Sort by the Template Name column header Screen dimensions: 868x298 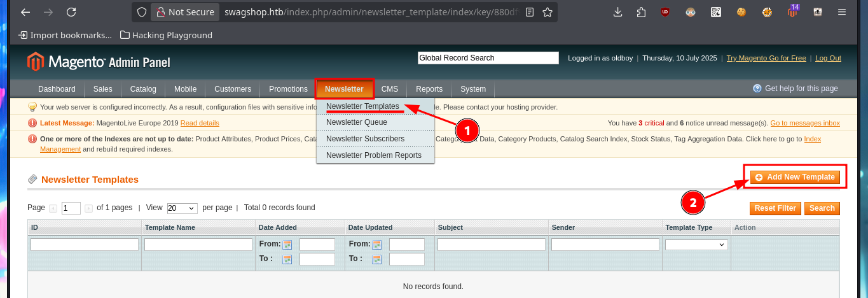170,227
